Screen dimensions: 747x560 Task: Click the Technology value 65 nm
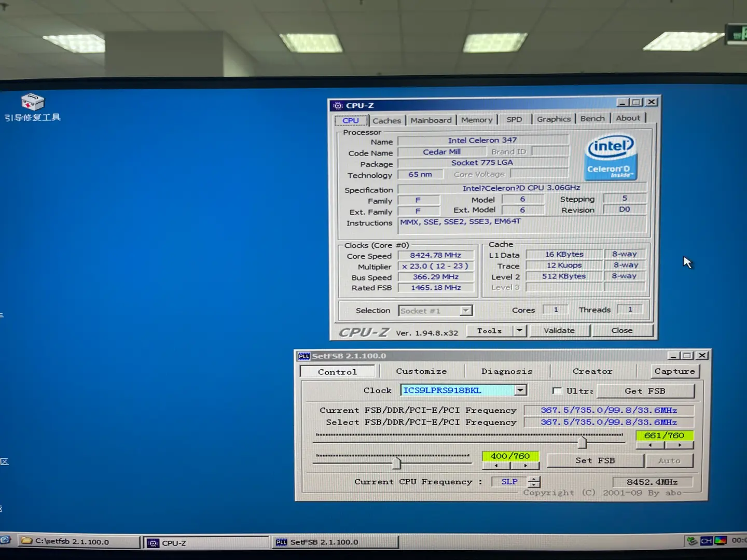click(x=420, y=174)
